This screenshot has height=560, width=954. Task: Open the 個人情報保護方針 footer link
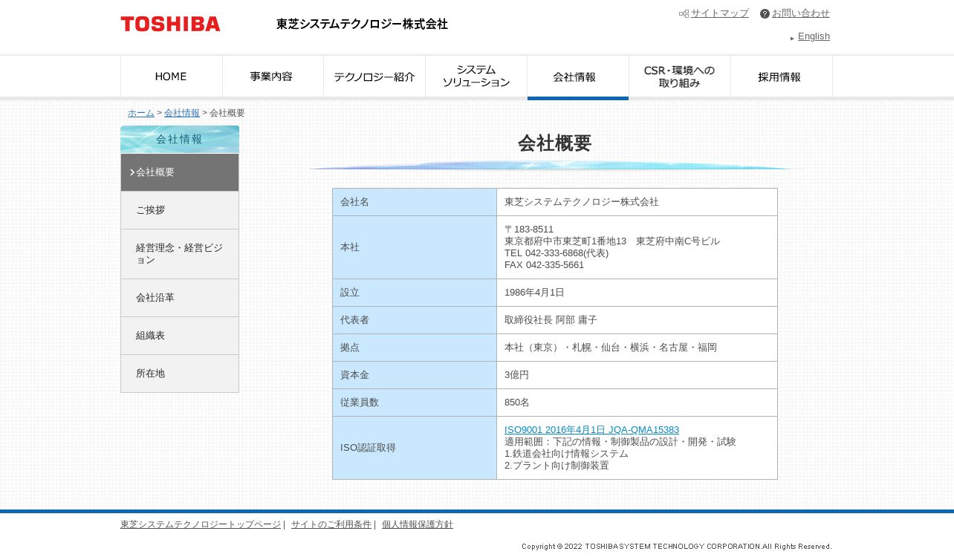[418, 524]
